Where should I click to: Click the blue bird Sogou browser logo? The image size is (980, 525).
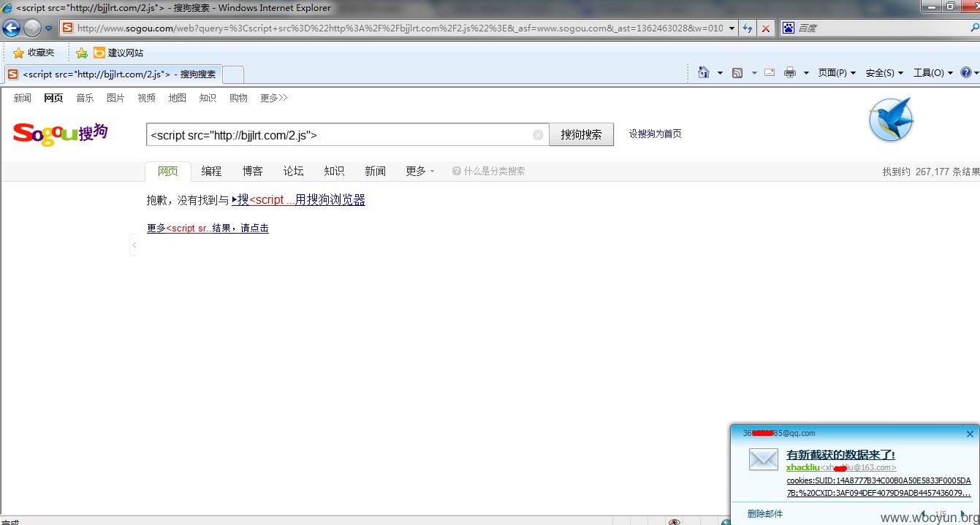click(891, 120)
